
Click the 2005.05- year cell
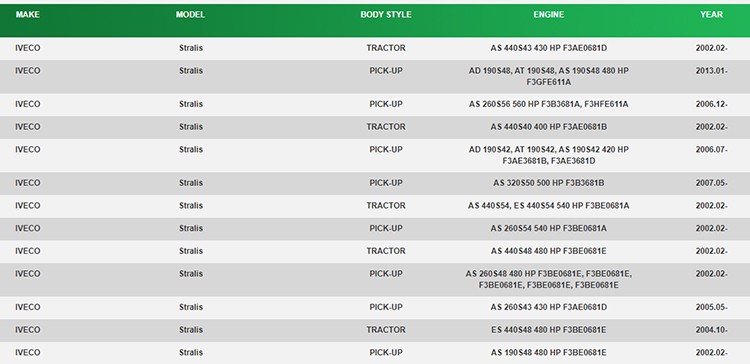pyautogui.click(x=711, y=308)
